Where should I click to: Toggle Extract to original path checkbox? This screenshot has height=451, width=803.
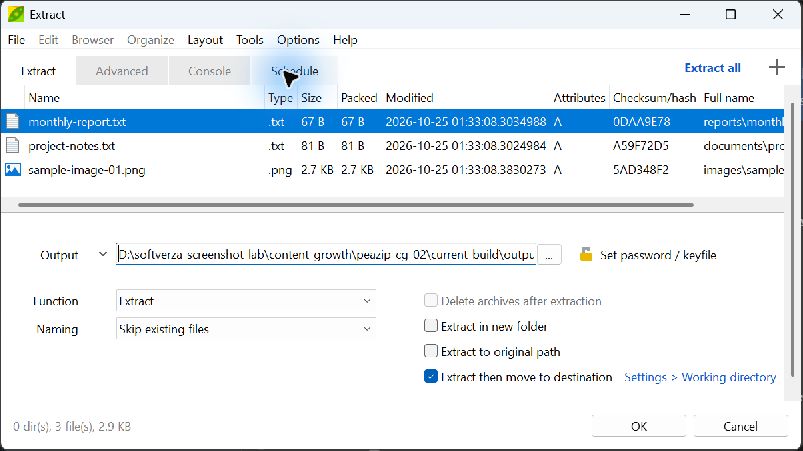point(431,351)
